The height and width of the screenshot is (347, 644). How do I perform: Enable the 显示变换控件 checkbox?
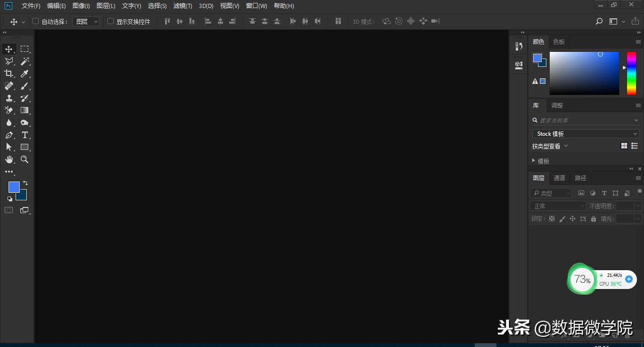tap(111, 21)
